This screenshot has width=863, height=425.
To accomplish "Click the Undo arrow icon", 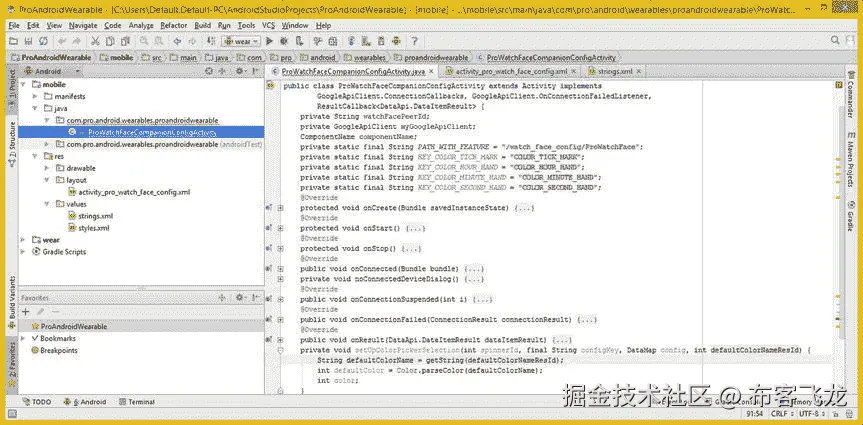I will click(x=62, y=41).
